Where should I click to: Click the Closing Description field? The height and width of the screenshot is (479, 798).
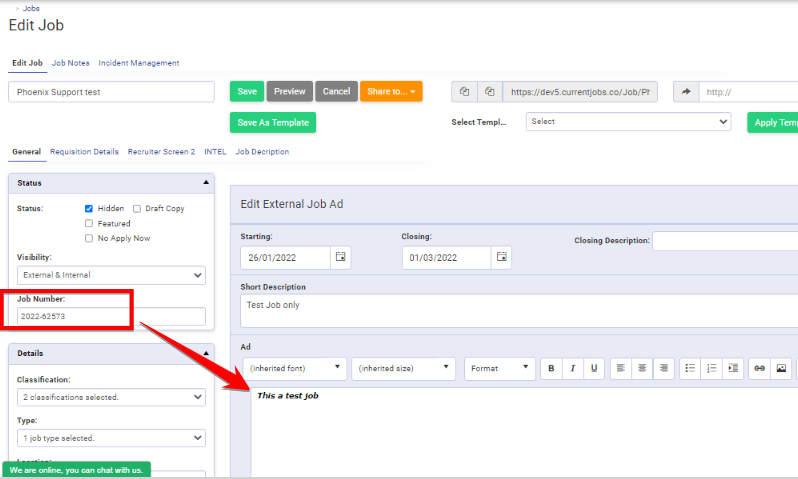pos(725,241)
